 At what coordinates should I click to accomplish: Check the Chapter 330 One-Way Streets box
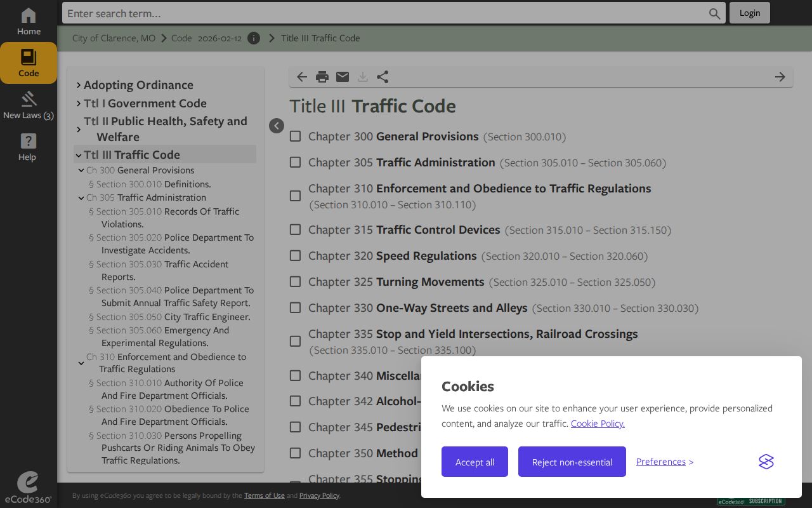[295, 308]
